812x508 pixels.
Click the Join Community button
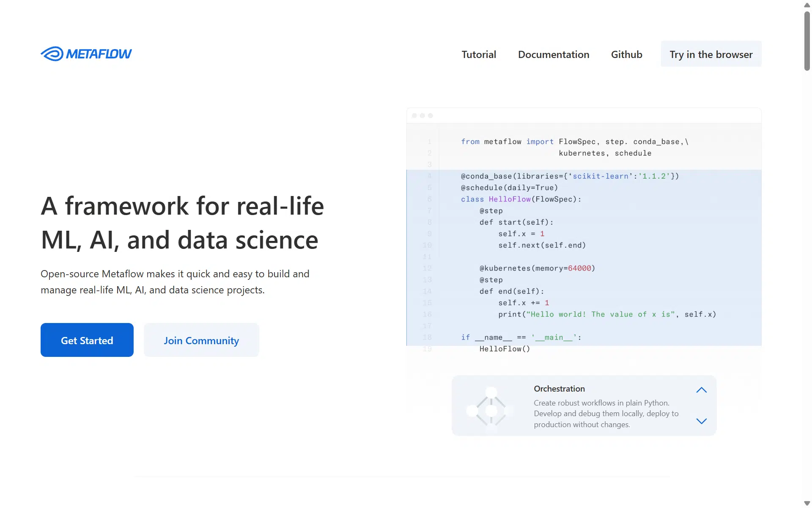click(x=201, y=340)
